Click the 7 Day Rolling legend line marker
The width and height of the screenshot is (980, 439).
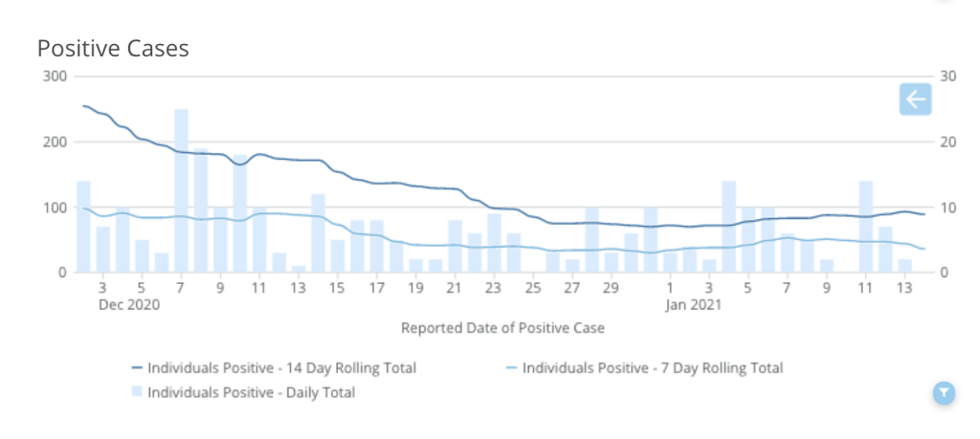[512, 368]
